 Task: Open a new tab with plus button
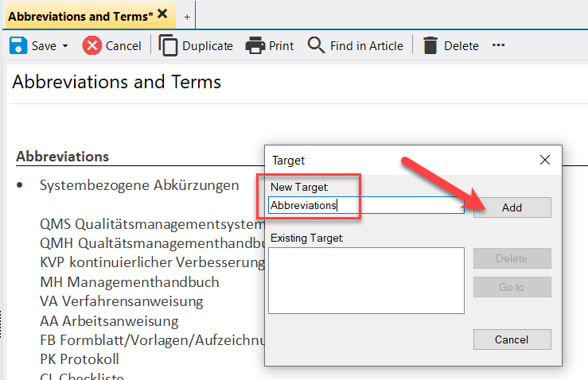coord(187,16)
